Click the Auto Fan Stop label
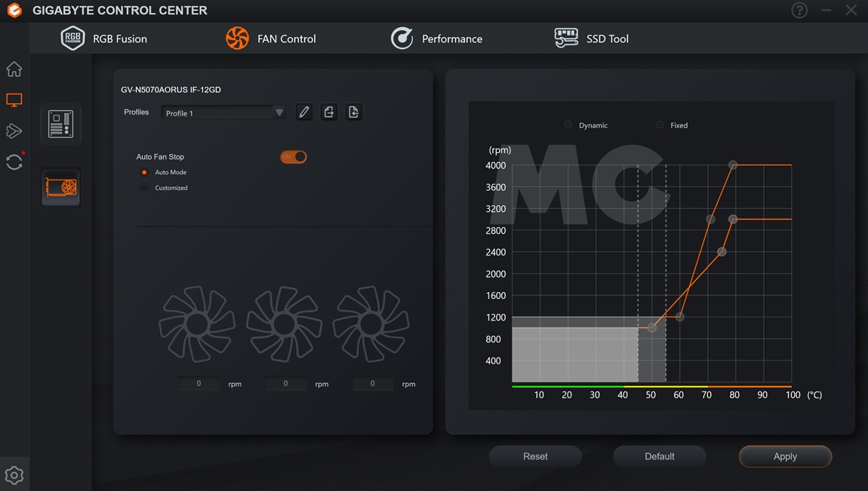The height and width of the screenshot is (491, 868). click(160, 157)
